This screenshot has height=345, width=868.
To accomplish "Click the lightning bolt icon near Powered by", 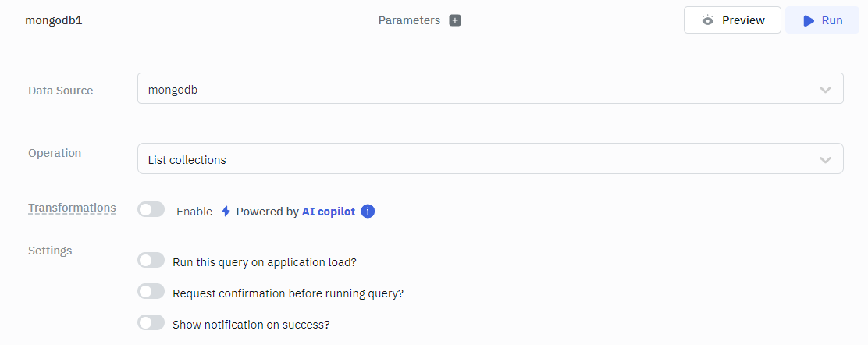I will (226, 211).
